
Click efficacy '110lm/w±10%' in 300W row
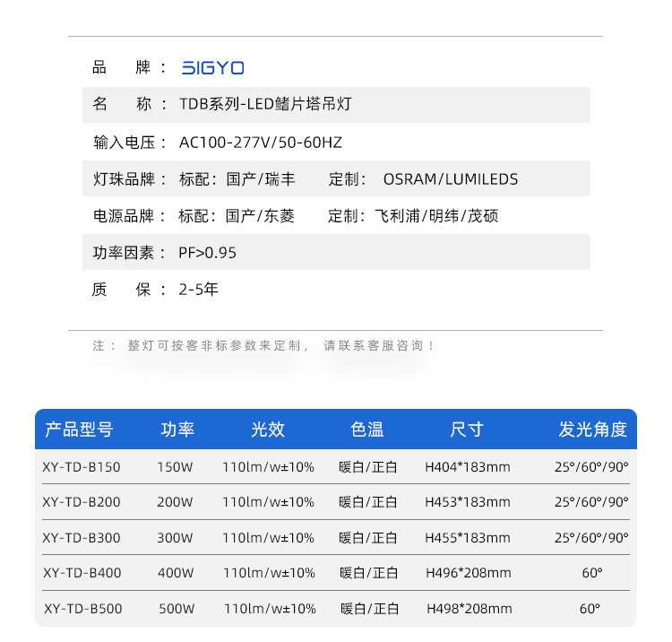pos(268,537)
